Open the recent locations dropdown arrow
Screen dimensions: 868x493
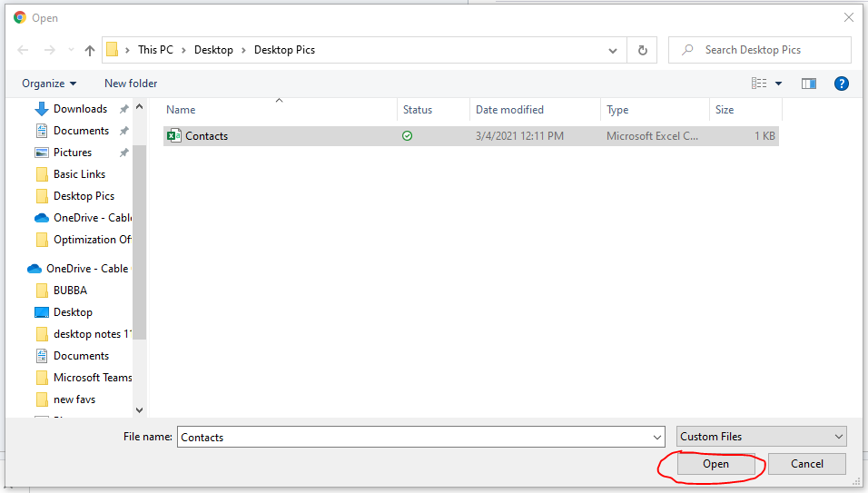[71, 50]
